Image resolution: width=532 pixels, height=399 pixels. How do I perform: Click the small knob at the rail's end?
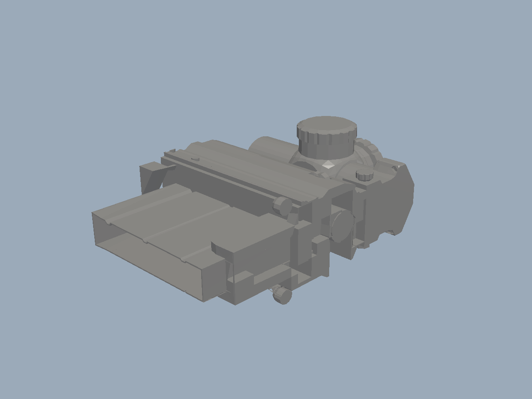[x=282, y=206]
